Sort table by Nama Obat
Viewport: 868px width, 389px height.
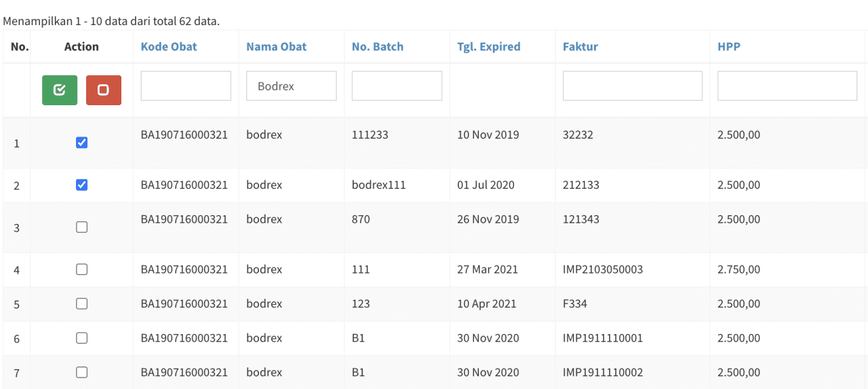point(276,47)
